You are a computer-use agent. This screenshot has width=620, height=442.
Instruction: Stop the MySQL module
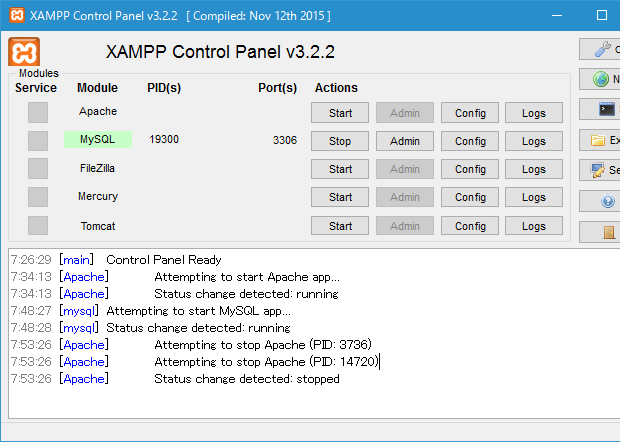[x=340, y=141]
